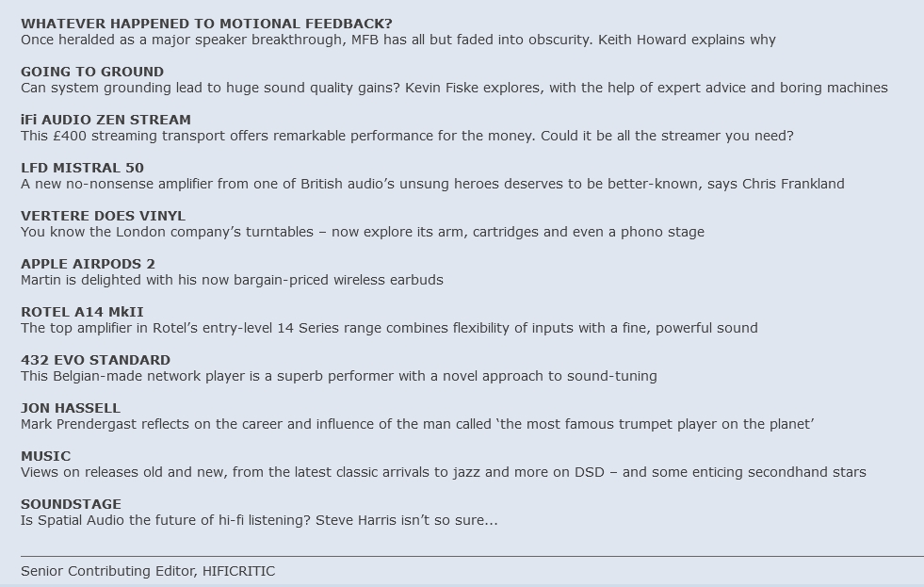Click the 'Whatever Happened to Motional Feedback?' heading
This screenshot has width=924, height=587.
click(x=206, y=24)
